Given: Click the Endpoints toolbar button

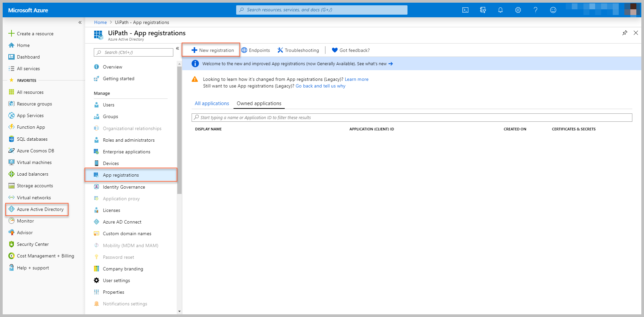Looking at the screenshot, I should point(255,50).
